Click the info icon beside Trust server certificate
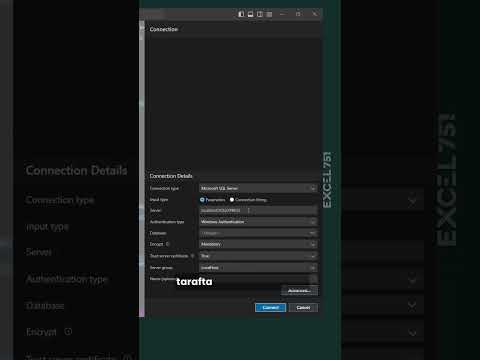The height and width of the screenshot is (360, 480). click(192, 256)
